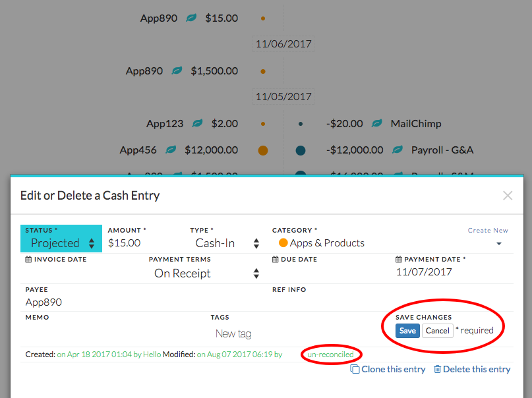The height and width of the screenshot is (398, 532).
Task: Expand the Category dropdown arrow
Action: coord(499,244)
